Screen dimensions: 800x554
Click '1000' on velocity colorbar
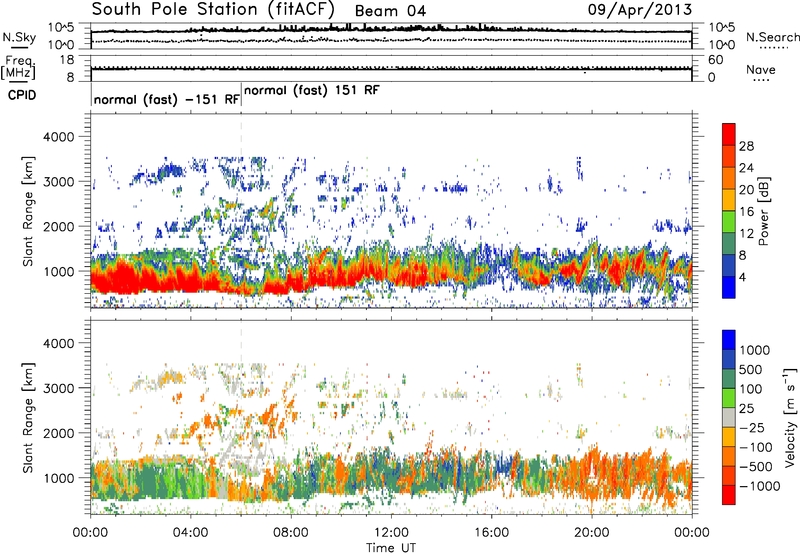(x=755, y=350)
